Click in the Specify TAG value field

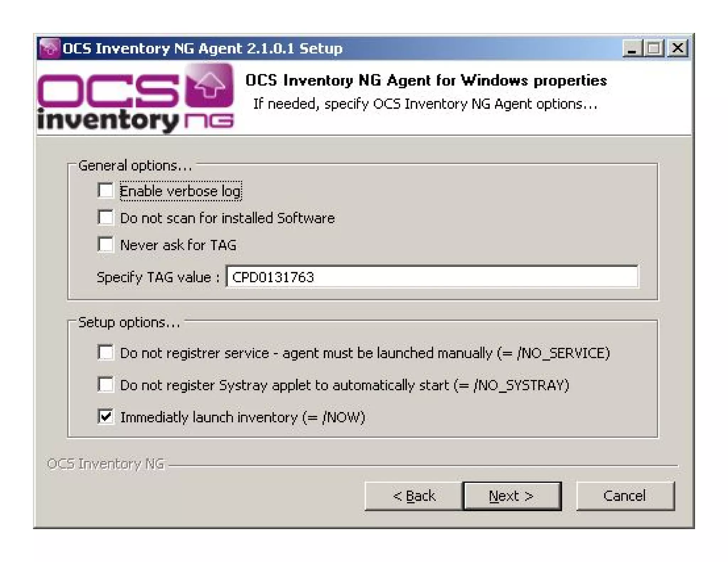[432, 277]
